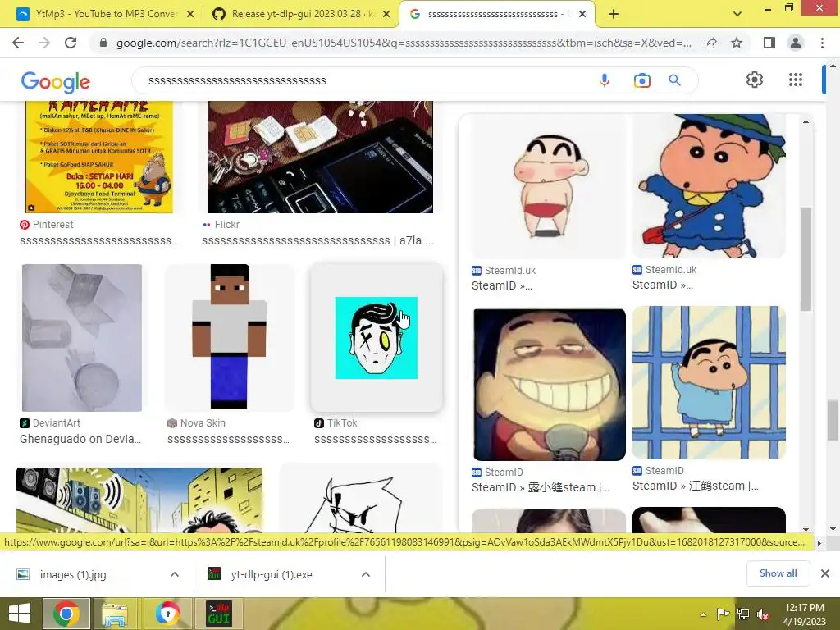Open the Ghenaguado on DeviantArt title link
This screenshot has height=630, width=840.
(x=80, y=439)
